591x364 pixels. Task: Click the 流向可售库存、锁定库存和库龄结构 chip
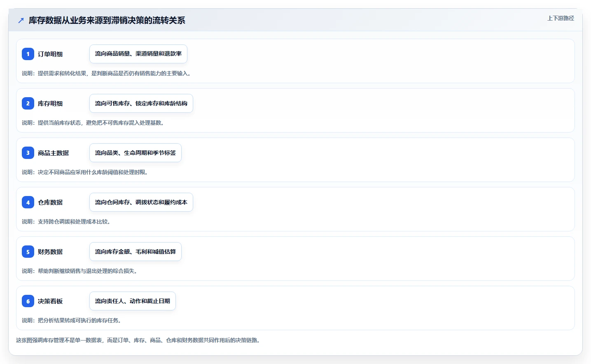141,103
